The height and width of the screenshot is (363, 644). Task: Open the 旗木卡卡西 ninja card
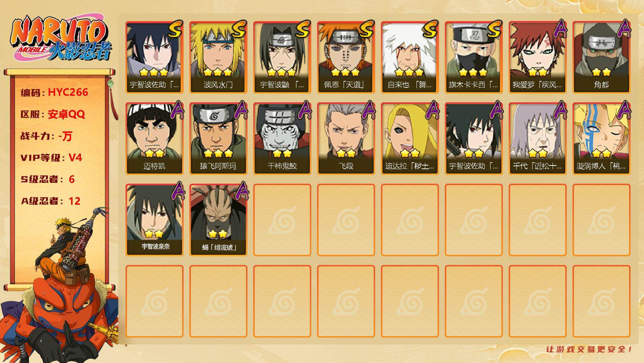(473, 57)
